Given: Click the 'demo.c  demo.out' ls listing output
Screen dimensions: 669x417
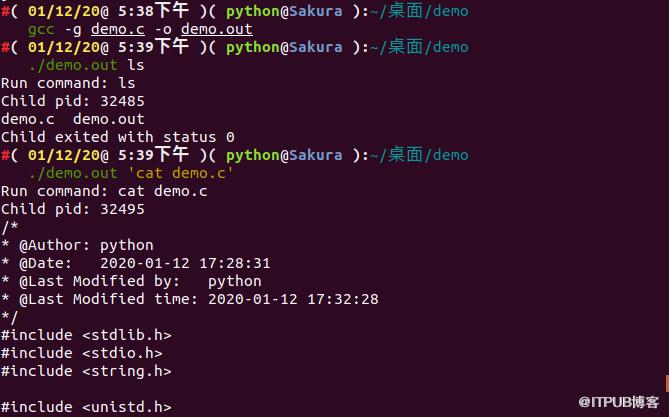Looking at the screenshot, I should 73,119.
